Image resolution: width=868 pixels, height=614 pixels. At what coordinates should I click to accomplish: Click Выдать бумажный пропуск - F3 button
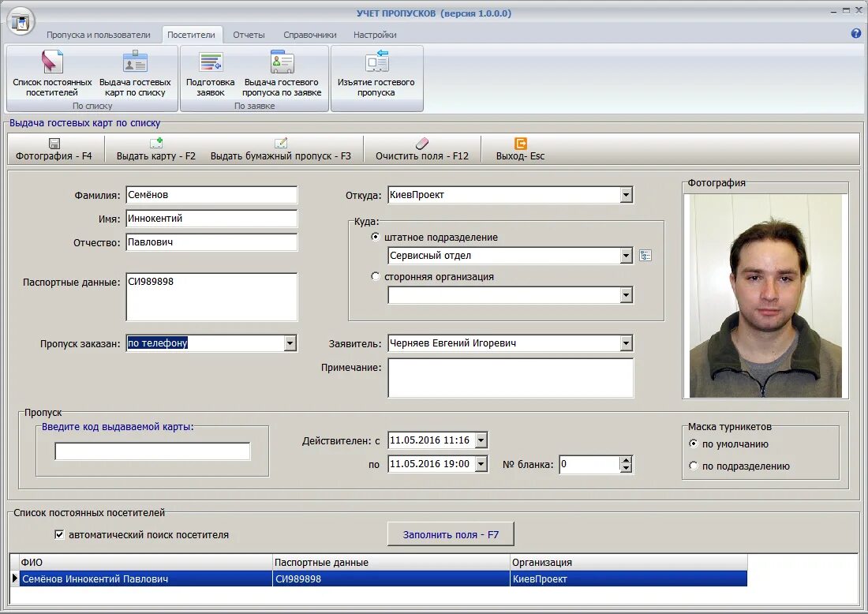(x=281, y=149)
